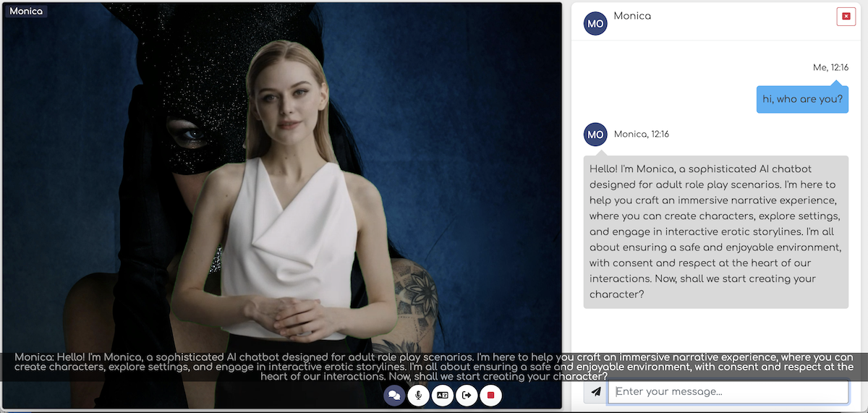Toggle the subtitles caption icon
The height and width of the screenshot is (413, 868).
click(442, 395)
